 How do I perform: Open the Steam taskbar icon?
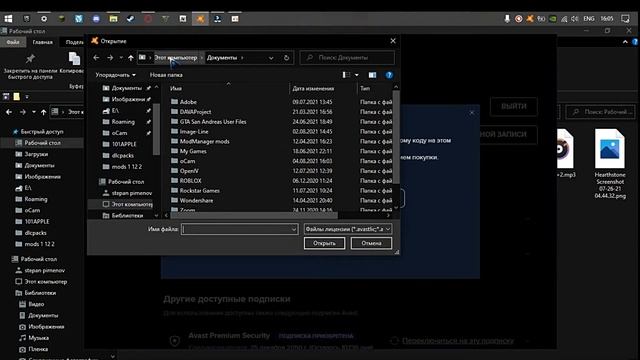coord(131,19)
